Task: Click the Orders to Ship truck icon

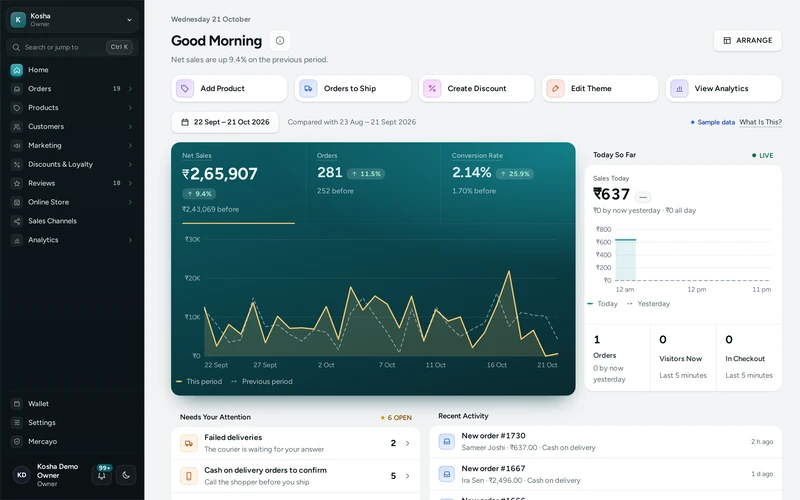Action: pos(308,88)
